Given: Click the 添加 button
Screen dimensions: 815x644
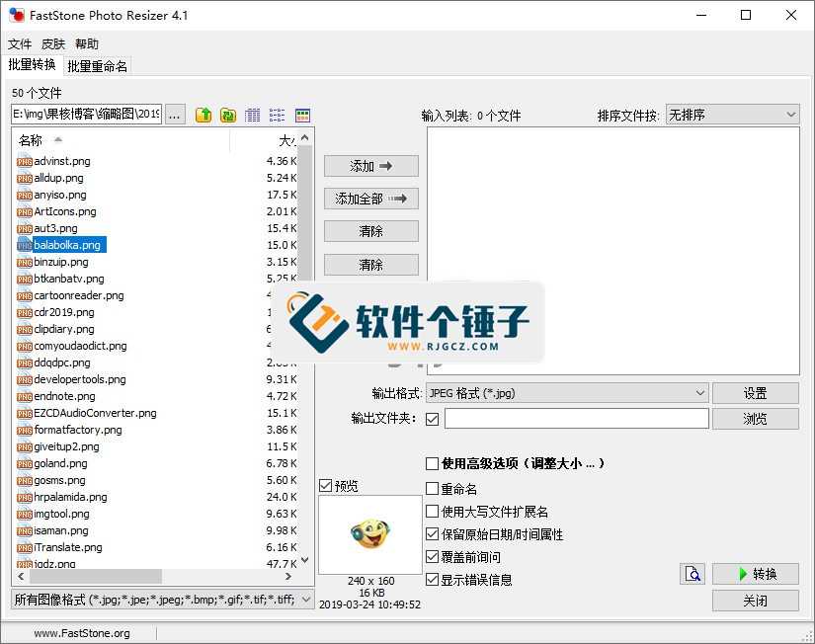Looking at the screenshot, I should [x=371, y=166].
